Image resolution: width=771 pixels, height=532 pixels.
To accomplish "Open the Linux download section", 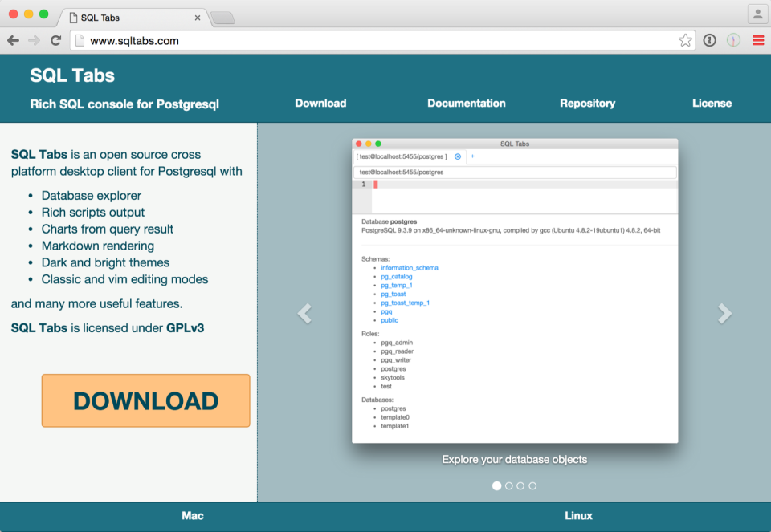I will click(x=578, y=515).
